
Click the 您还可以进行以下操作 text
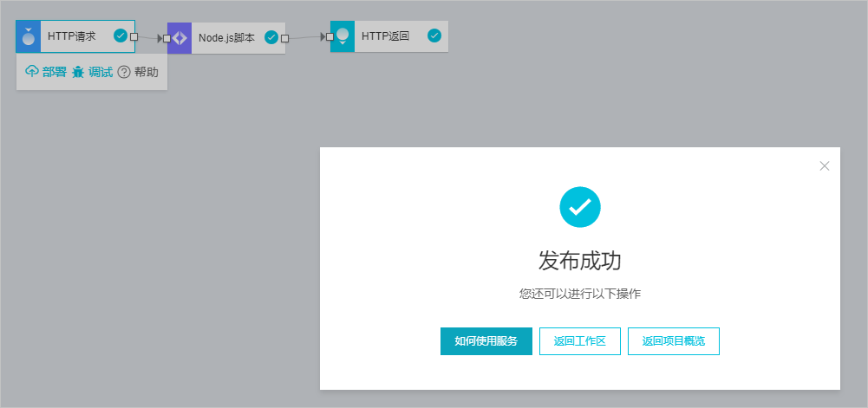(x=579, y=295)
